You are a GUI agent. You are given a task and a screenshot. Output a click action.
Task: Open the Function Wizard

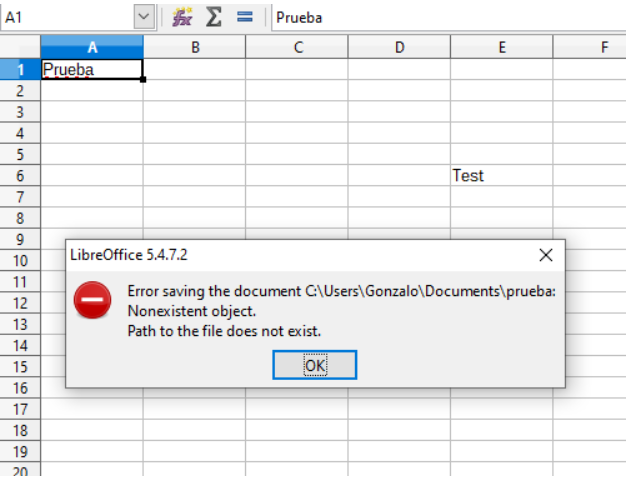click(x=182, y=17)
